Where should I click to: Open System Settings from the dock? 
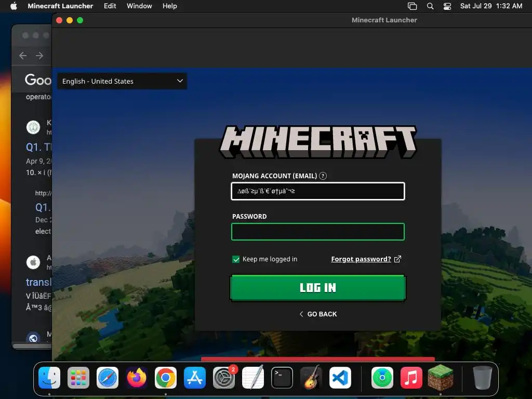tap(224, 378)
